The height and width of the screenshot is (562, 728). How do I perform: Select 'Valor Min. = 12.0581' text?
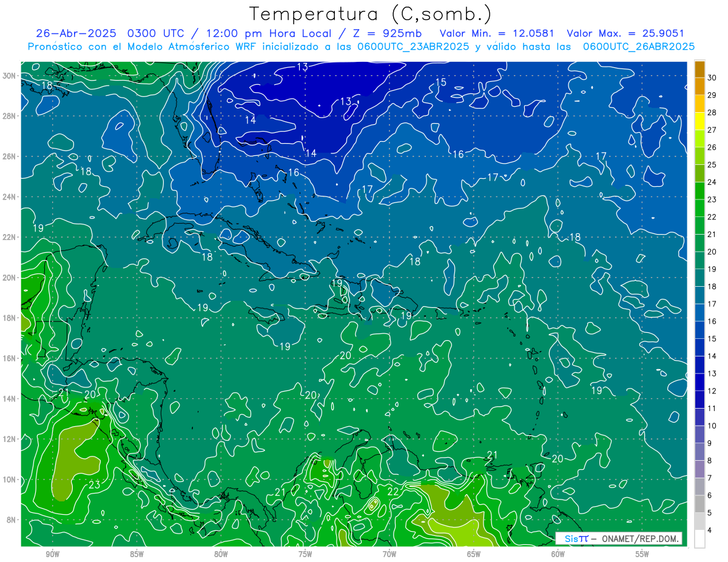coord(496,33)
